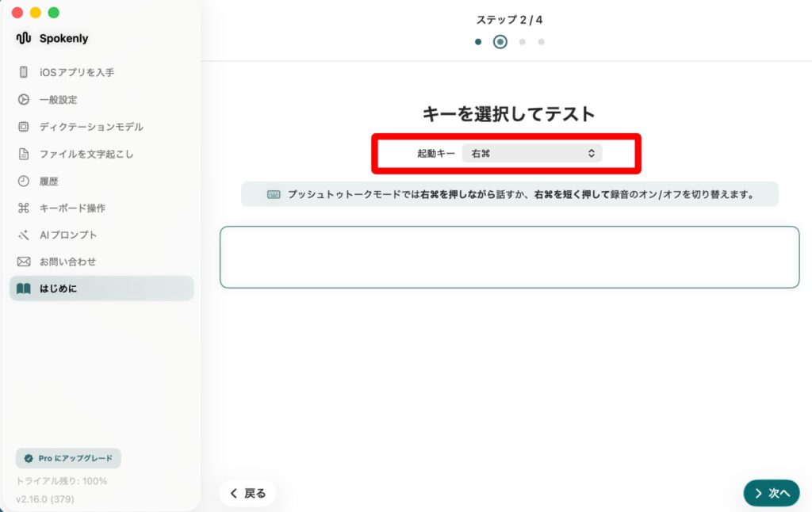Select はじめに in the sidebar

tap(101, 288)
